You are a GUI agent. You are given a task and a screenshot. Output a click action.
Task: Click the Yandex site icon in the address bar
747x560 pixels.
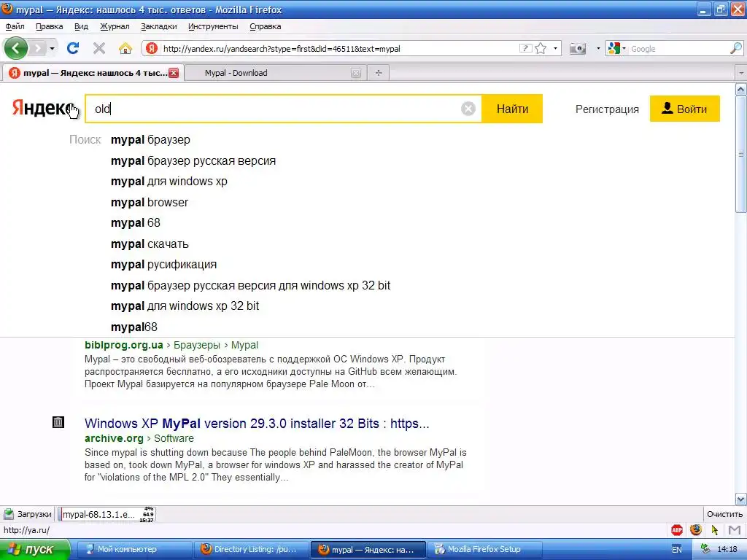point(152,48)
